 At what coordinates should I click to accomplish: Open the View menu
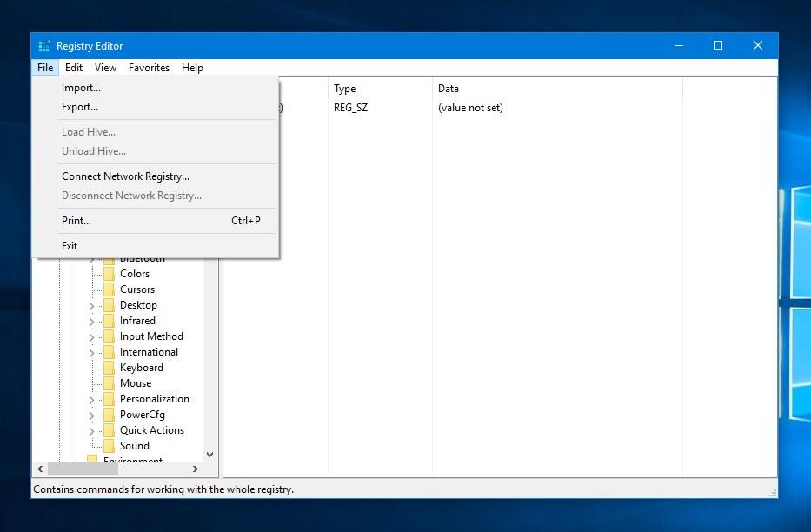tap(105, 68)
